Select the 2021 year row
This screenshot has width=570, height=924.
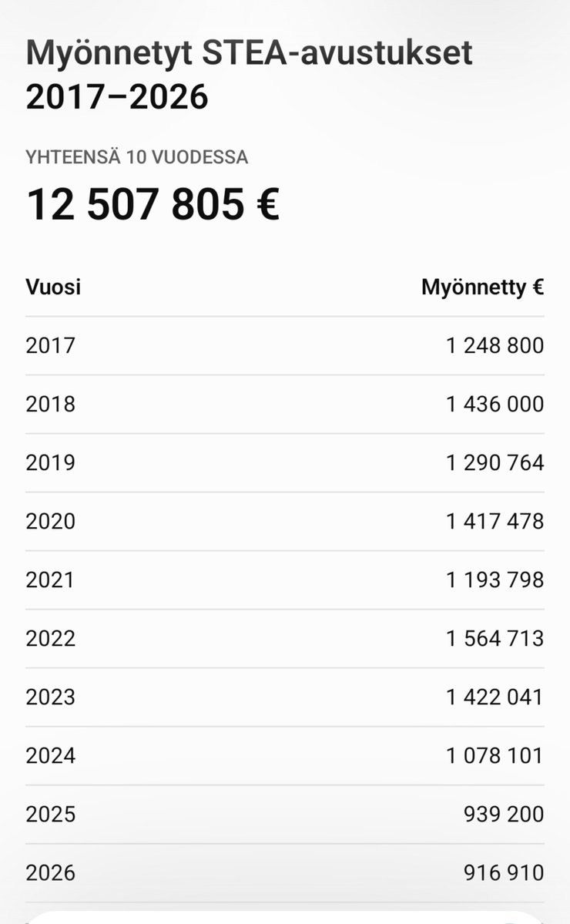tap(285, 580)
